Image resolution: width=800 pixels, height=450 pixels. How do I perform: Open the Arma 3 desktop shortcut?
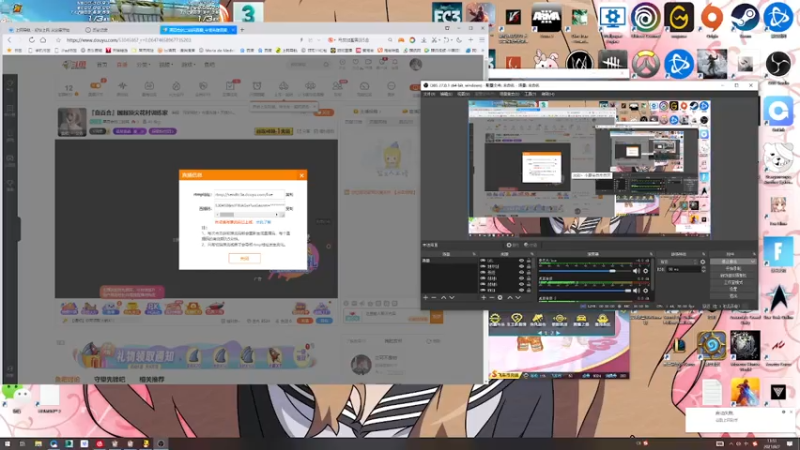tap(546, 20)
